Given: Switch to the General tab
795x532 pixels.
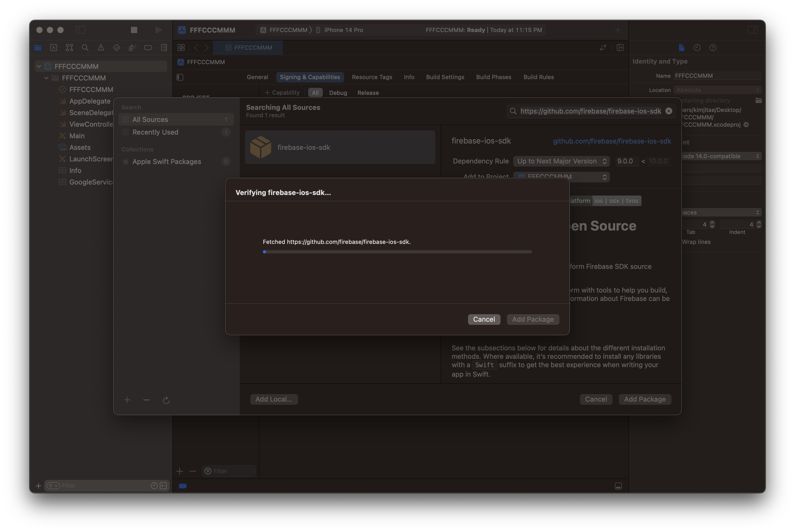Looking at the screenshot, I should pyautogui.click(x=257, y=77).
